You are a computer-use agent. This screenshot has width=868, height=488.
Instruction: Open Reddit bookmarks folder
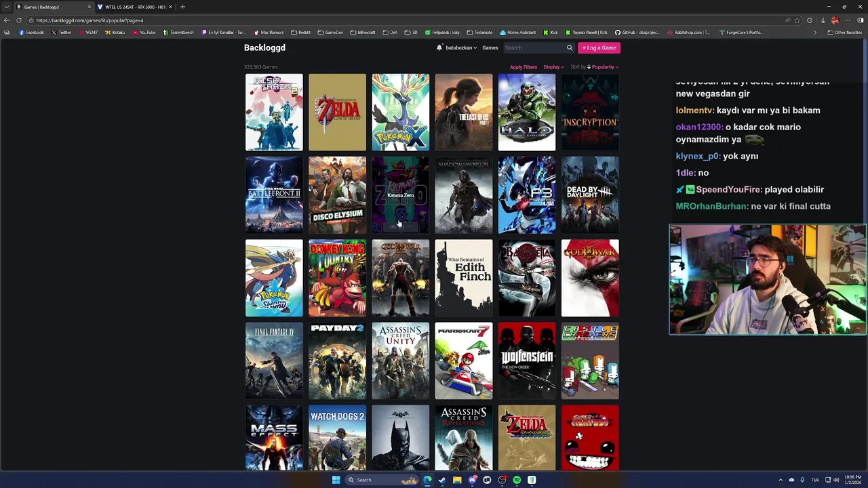point(300,32)
